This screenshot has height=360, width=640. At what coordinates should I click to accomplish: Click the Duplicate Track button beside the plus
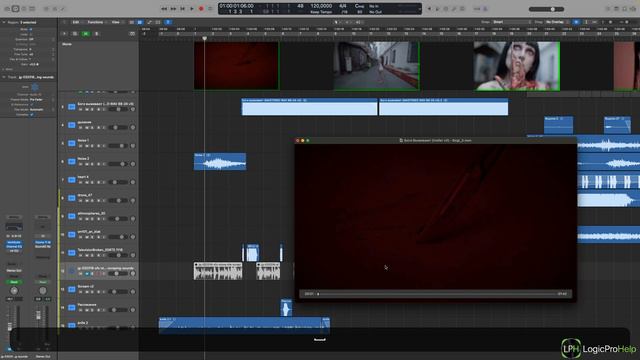[x=75, y=33]
